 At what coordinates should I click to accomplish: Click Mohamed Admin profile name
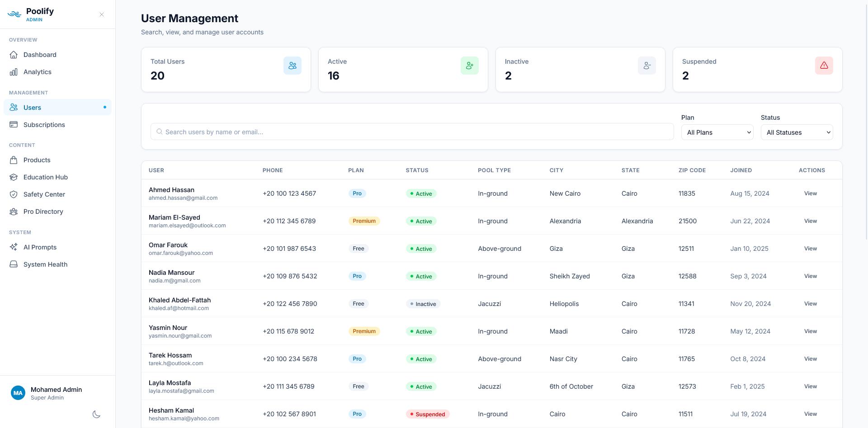[x=56, y=390]
